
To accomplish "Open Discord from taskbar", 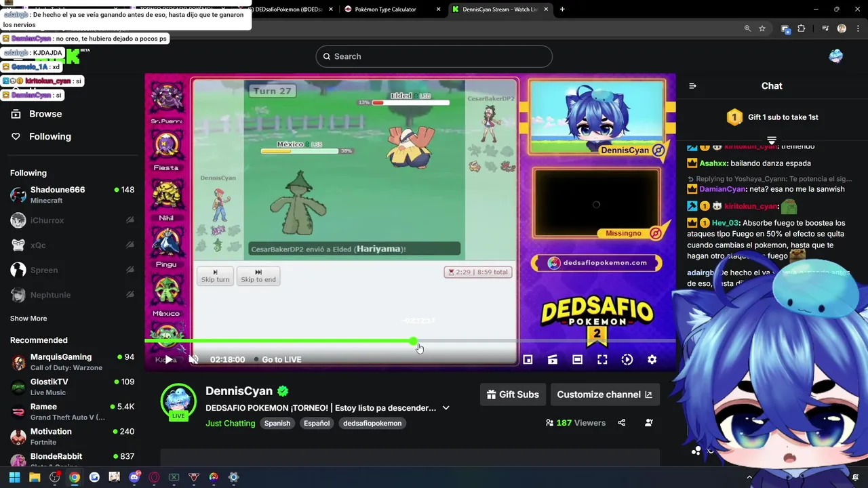I will click(x=134, y=477).
